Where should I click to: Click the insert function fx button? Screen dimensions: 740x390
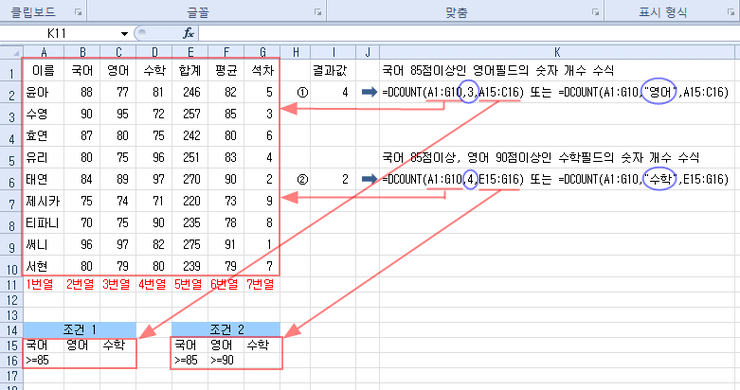(x=189, y=33)
